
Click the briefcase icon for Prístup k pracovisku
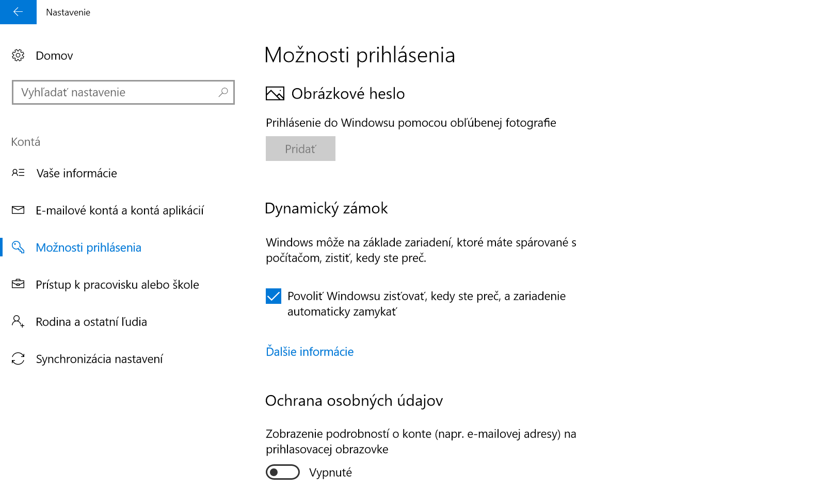pos(18,284)
